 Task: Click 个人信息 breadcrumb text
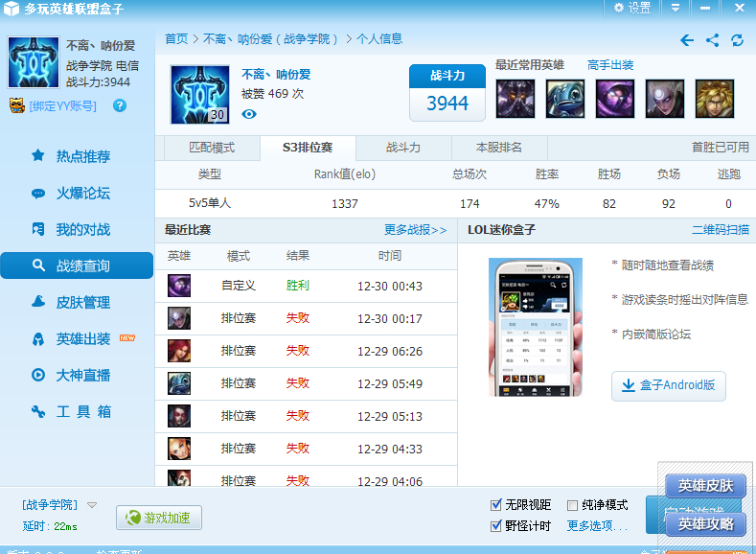[379, 39]
